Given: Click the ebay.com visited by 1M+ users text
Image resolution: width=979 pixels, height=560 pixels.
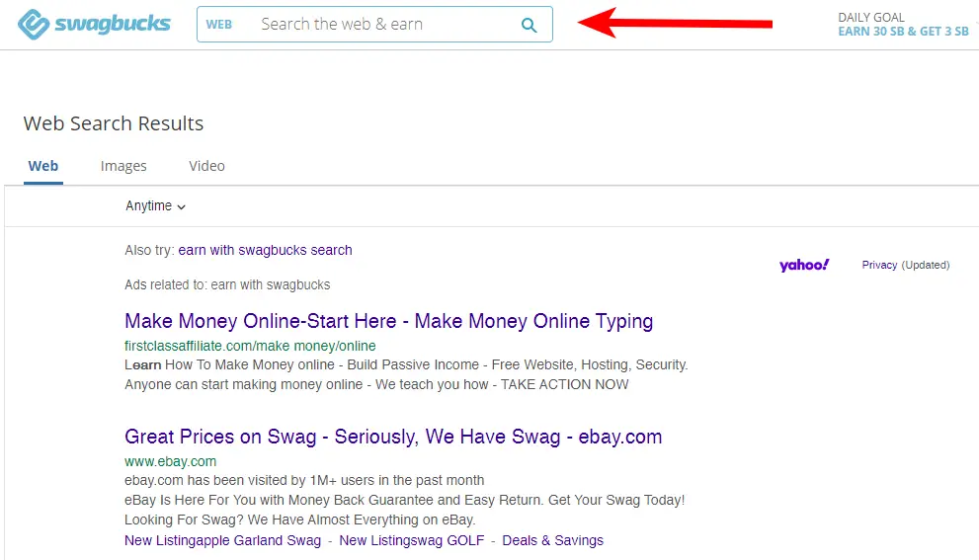Looking at the screenshot, I should coord(304,480).
